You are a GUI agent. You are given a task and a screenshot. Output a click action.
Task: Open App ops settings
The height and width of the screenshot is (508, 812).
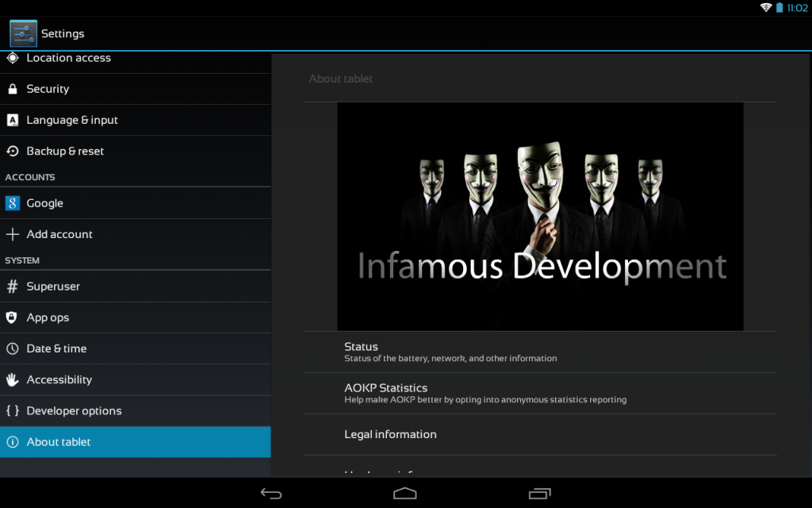[135, 317]
